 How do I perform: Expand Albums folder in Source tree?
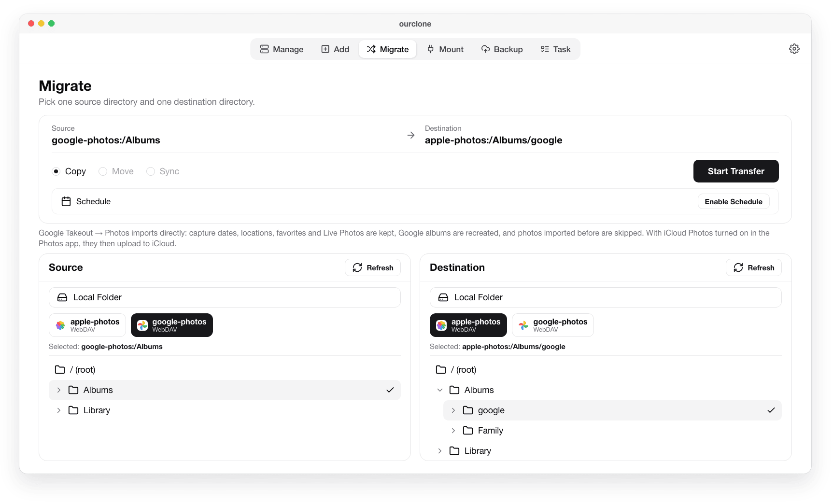tap(59, 390)
